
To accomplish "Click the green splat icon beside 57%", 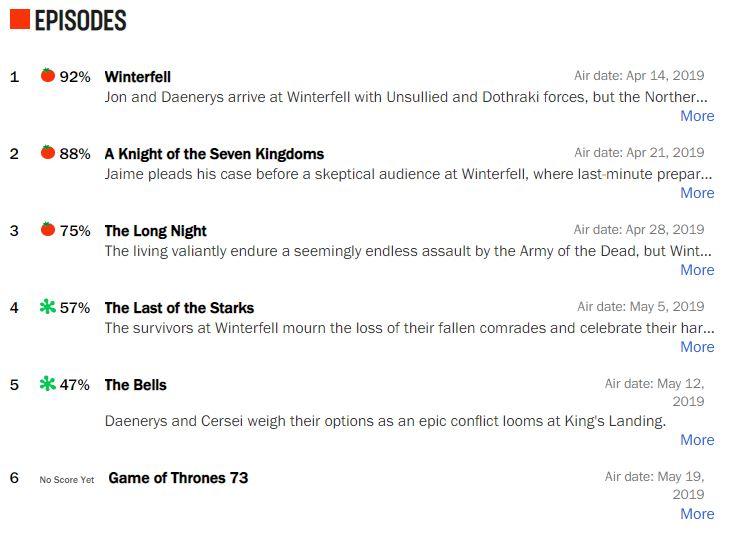I will 48,306.
